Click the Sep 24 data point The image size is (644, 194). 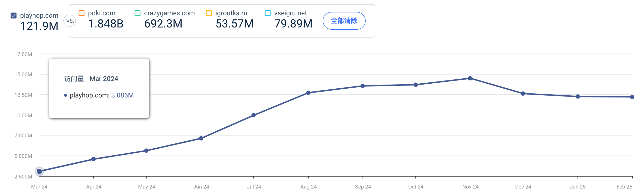[363, 86]
